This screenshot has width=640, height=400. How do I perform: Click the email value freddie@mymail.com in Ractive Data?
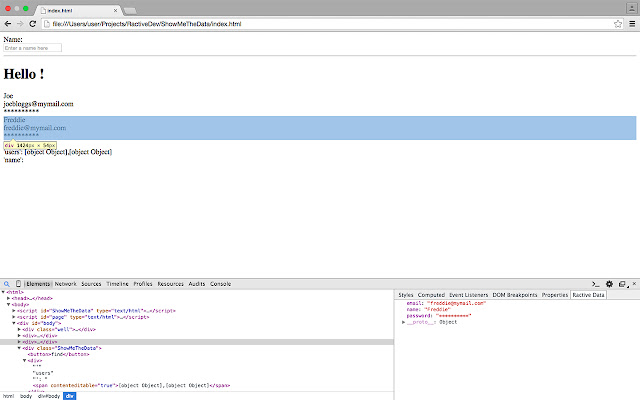tap(456, 303)
